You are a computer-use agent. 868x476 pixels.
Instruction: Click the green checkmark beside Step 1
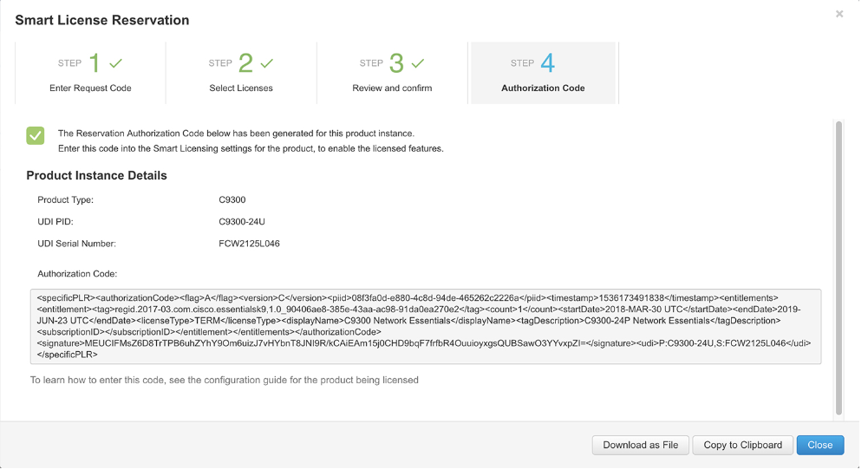(x=116, y=63)
